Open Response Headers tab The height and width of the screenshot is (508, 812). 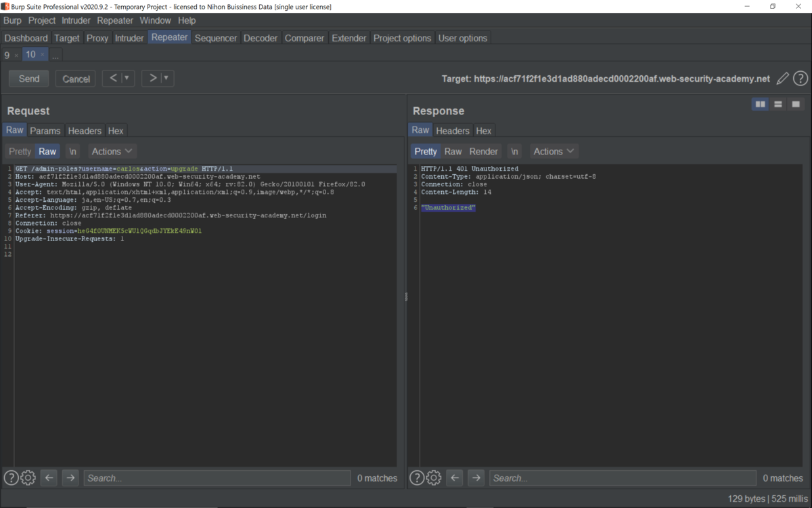click(x=453, y=131)
